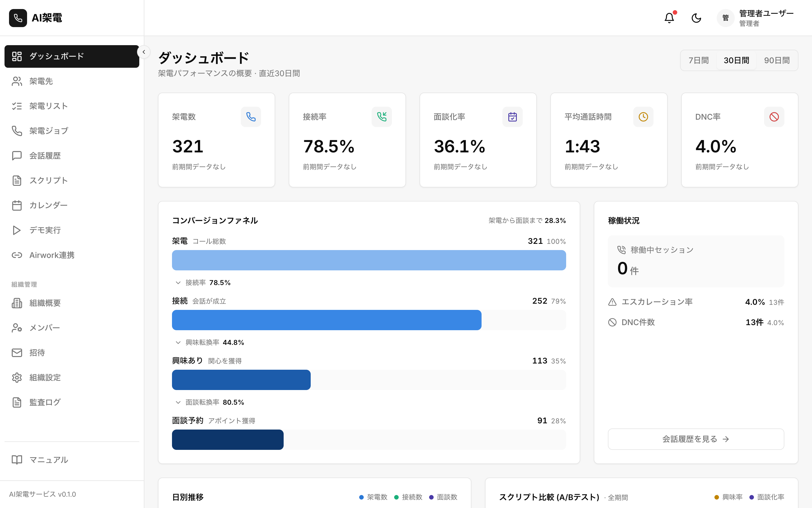Click the 36.1% 面談化率 value
812x508 pixels.
460,146
